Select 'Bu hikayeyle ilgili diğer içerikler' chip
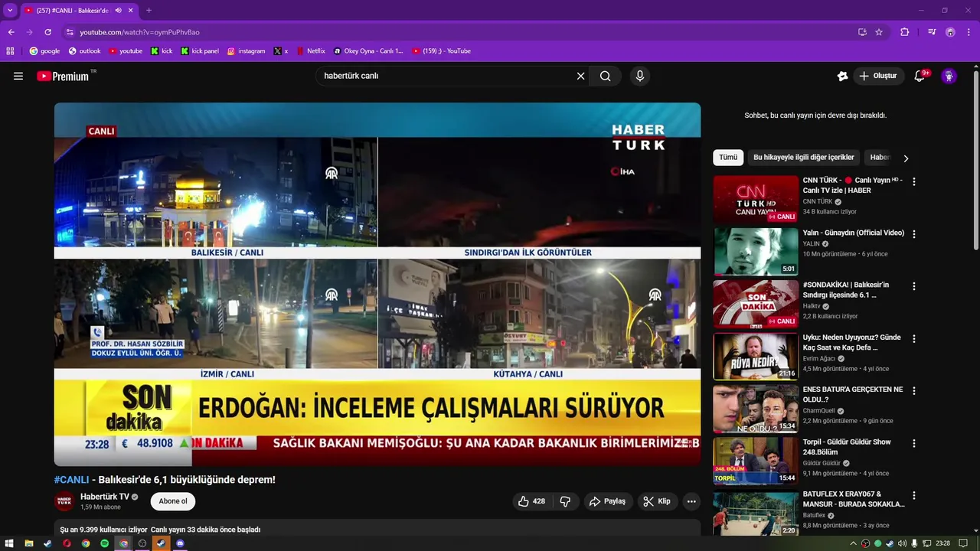This screenshot has width=980, height=551. point(803,157)
